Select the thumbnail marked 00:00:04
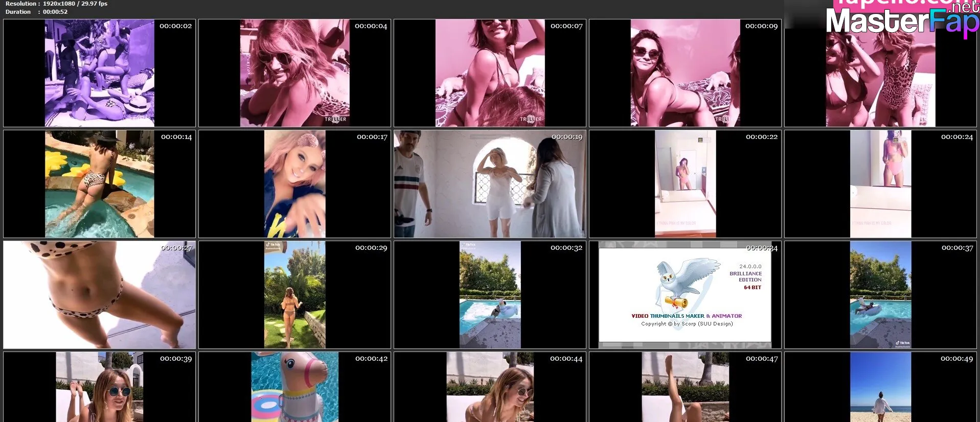Image resolution: width=980 pixels, height=422 pixels. (x=294, y=73)
